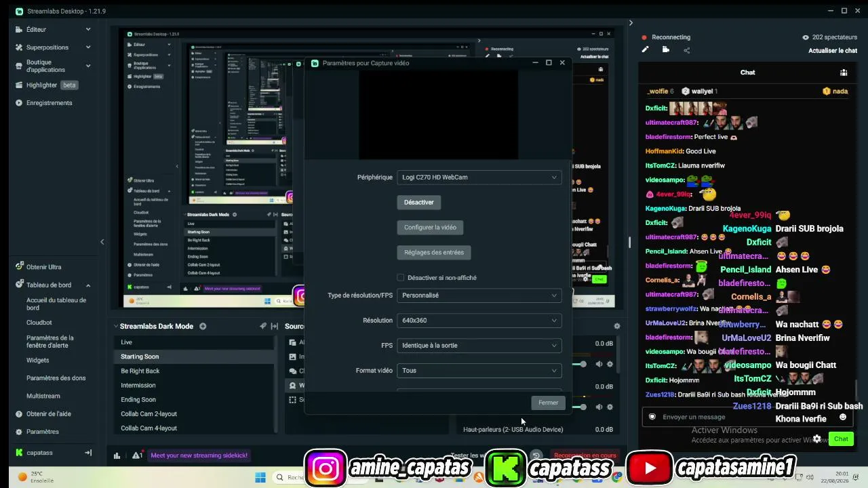Click the Envoyer un message field
The image size is (868, 488).
746,417
